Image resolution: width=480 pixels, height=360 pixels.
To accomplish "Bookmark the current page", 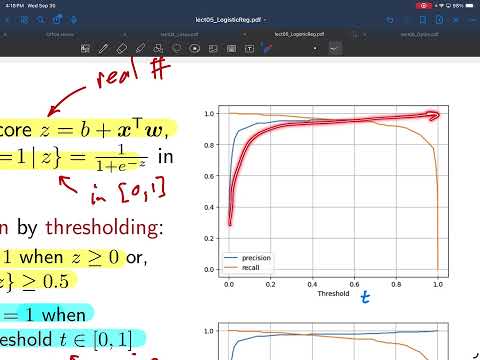I will 423,20.
